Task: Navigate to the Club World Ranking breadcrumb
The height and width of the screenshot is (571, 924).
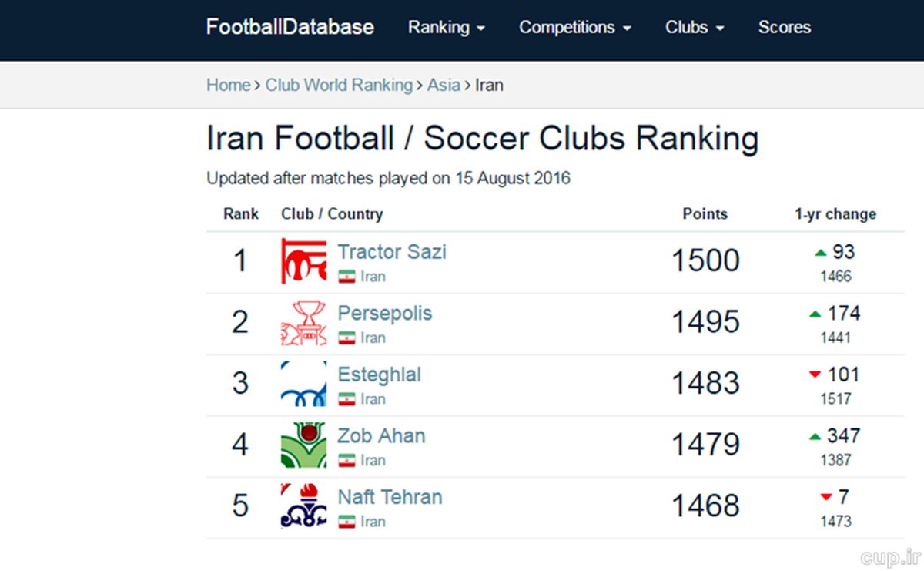Action: pos(339,85)
